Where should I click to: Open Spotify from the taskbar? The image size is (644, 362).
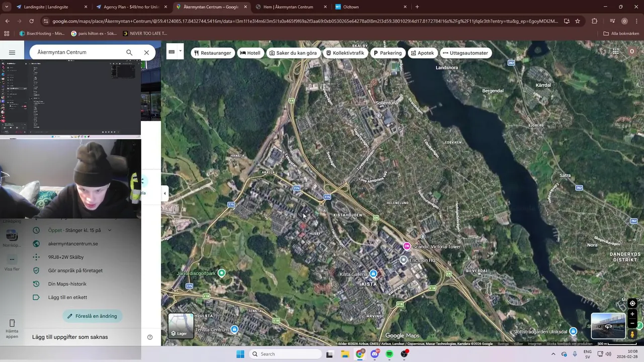[x=389, y=354]
